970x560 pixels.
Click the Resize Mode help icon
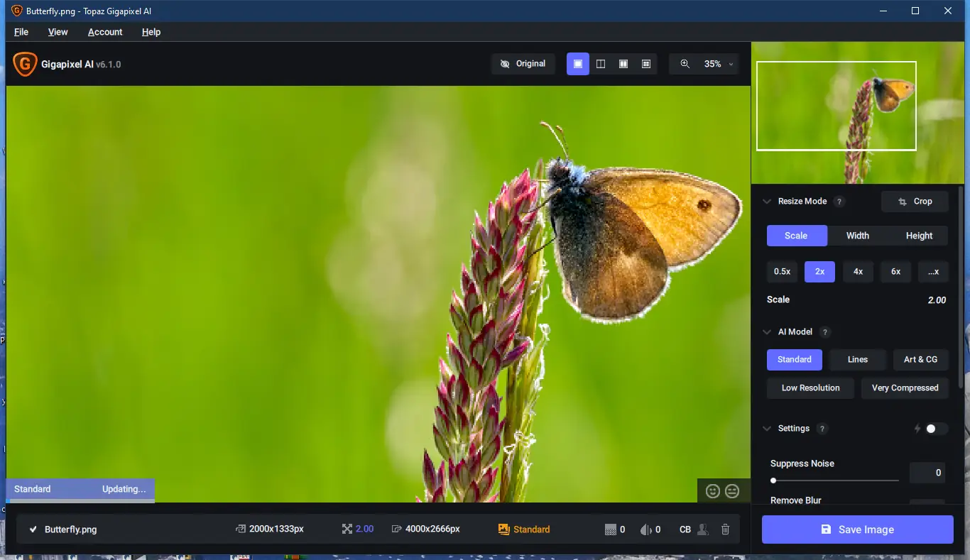tap(839, 202)
